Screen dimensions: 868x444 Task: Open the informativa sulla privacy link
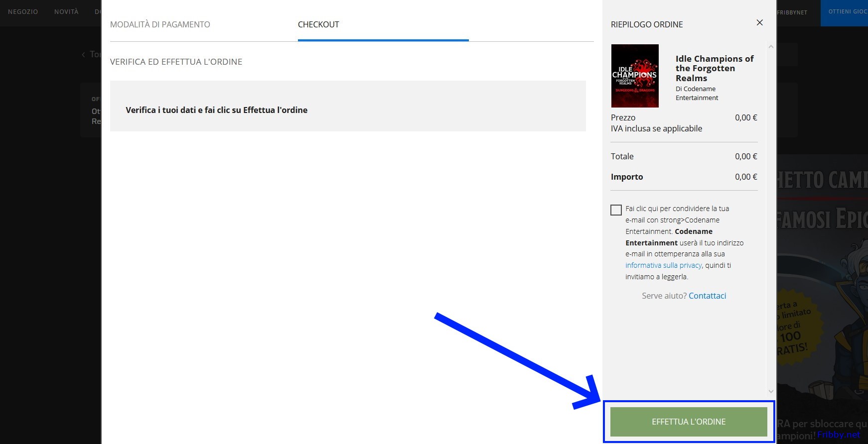coord(663,265)
